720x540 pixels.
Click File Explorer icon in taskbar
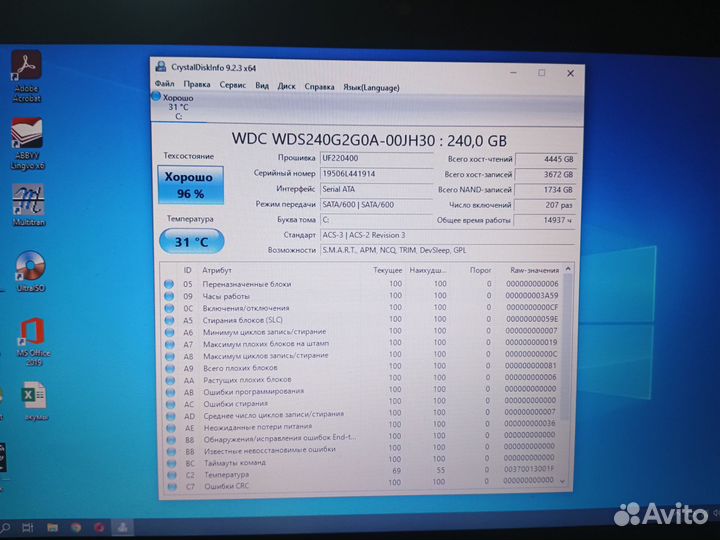[x=53, y=526]
